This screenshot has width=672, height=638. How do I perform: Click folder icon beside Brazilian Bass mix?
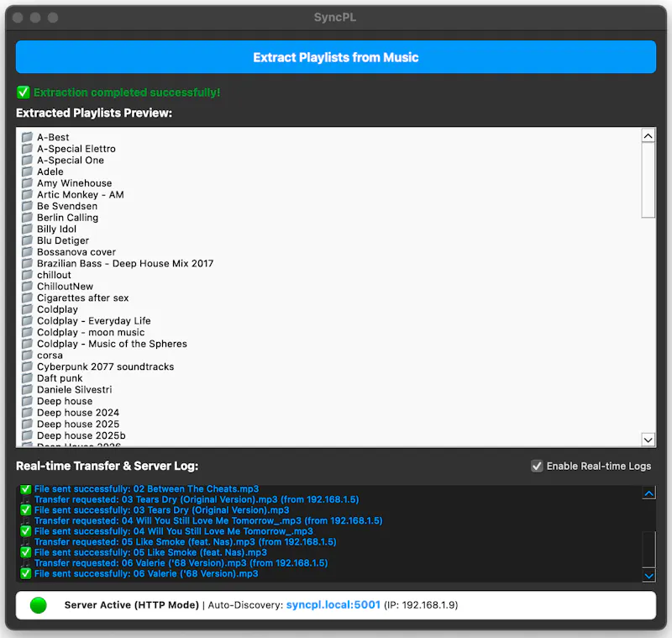pos(28,263)
